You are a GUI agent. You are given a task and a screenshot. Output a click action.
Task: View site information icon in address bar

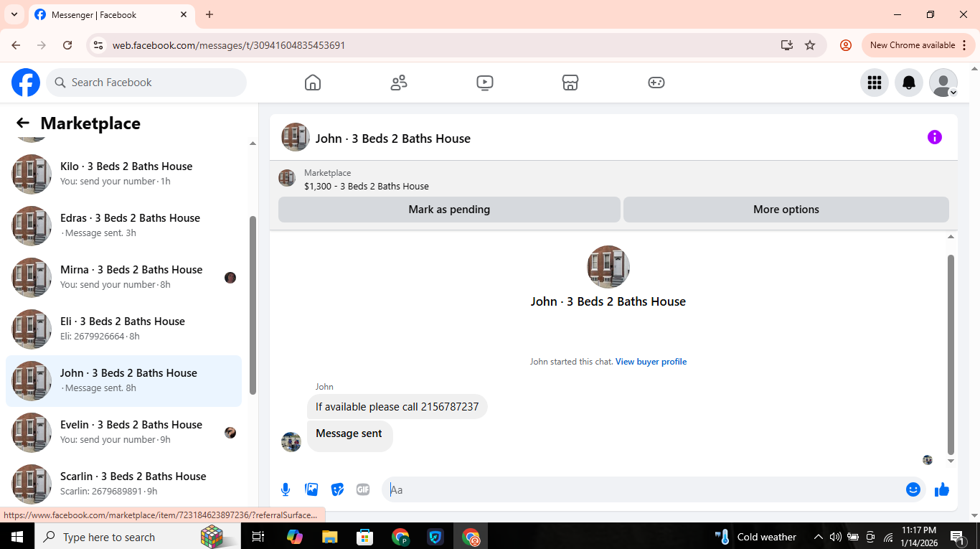99,45
